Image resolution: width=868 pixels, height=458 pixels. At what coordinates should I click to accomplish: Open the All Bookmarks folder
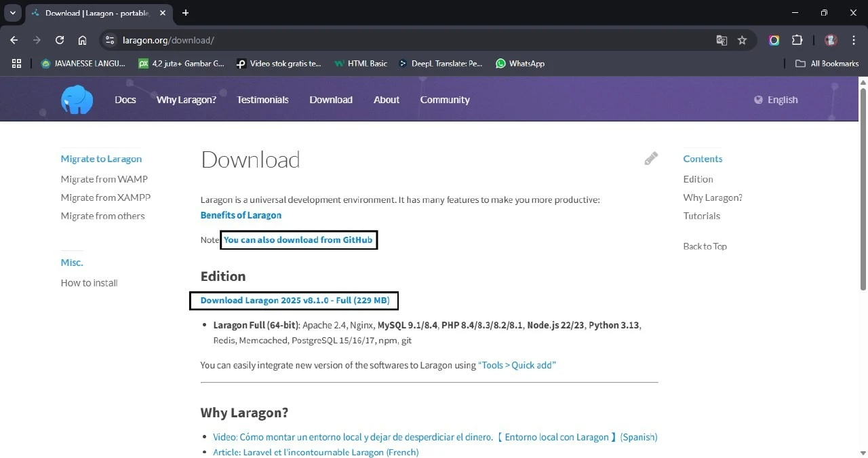[827, 63]
